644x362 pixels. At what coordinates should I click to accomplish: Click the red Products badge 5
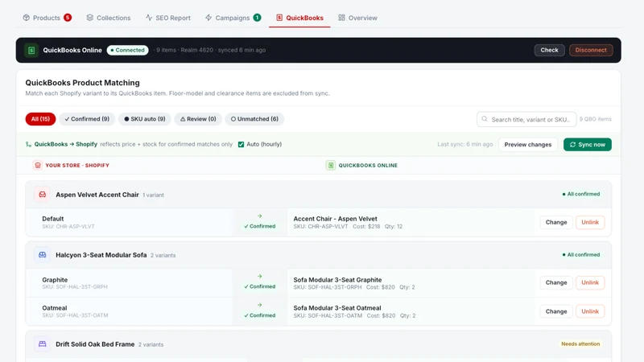pos(68,18)
